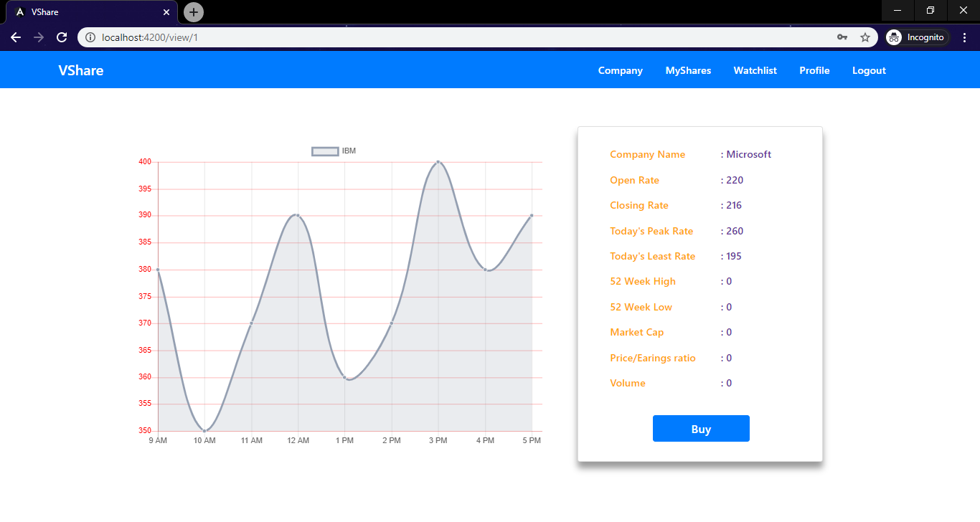Open Chrome three-dot menu

(x=965, y=37)
